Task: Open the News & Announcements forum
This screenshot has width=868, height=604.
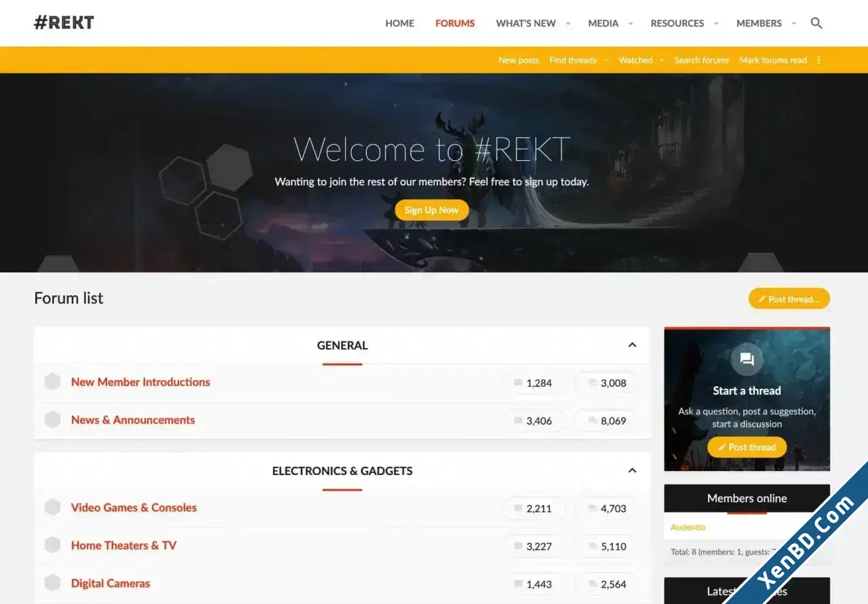Action: pos(133,420)
